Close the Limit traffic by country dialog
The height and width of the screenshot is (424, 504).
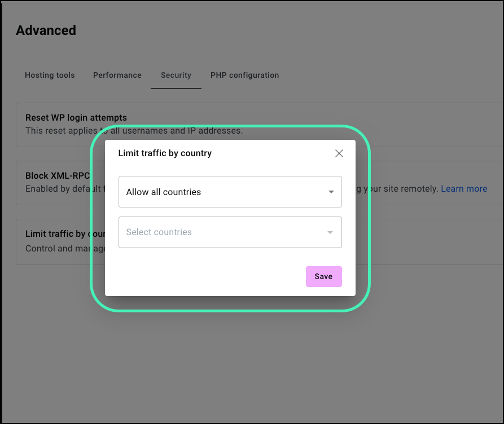339,153
